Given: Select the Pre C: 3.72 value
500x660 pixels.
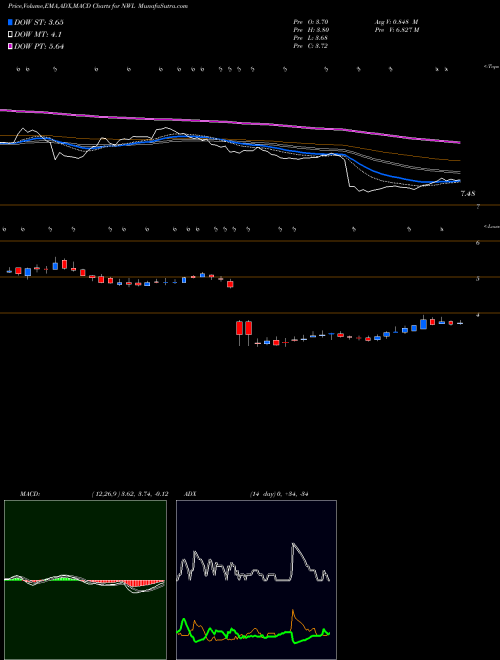Looking at the screenshot, I should click(x=311, y=46).
